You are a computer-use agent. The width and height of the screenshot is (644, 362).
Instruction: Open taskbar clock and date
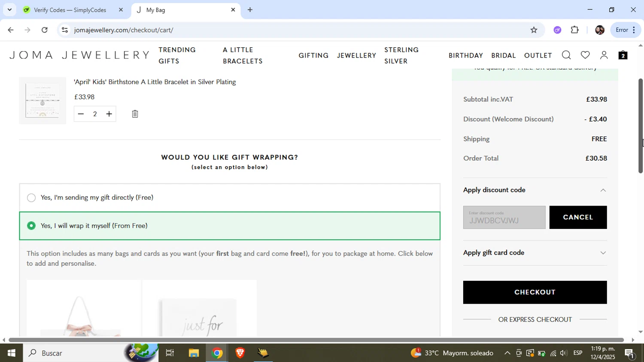point(603,353)
